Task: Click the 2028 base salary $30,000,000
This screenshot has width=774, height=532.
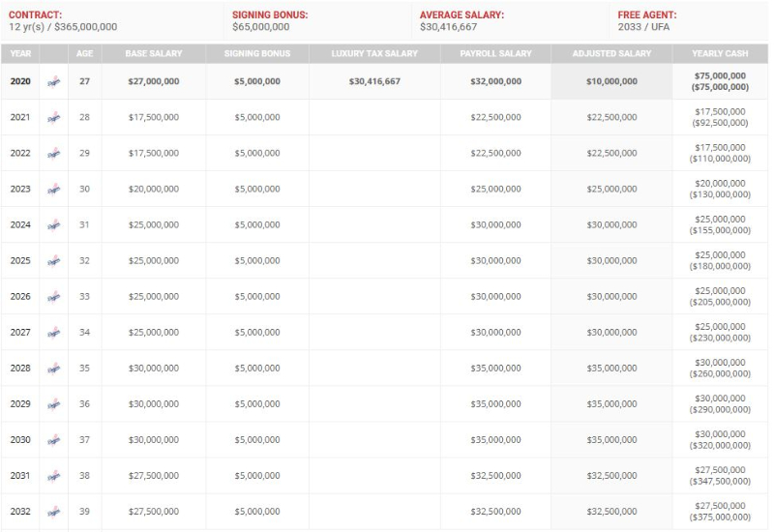Action: (154, 369)
